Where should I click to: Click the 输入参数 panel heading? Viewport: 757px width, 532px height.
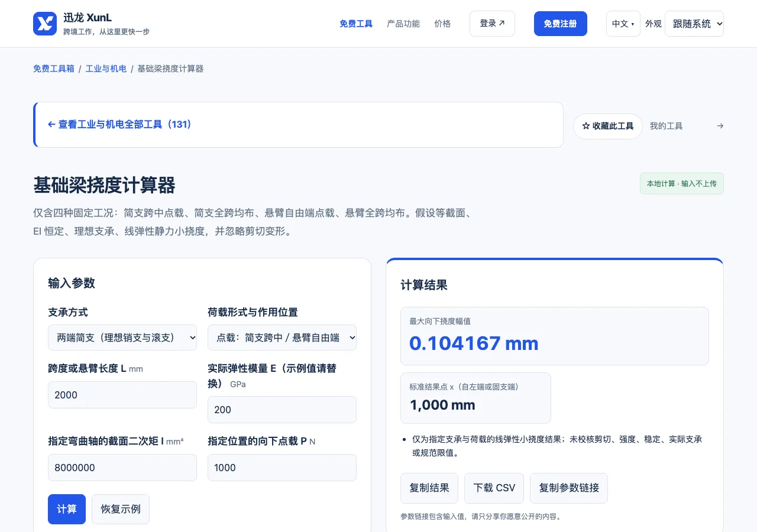pyautogui.click(x=72, y=283)
